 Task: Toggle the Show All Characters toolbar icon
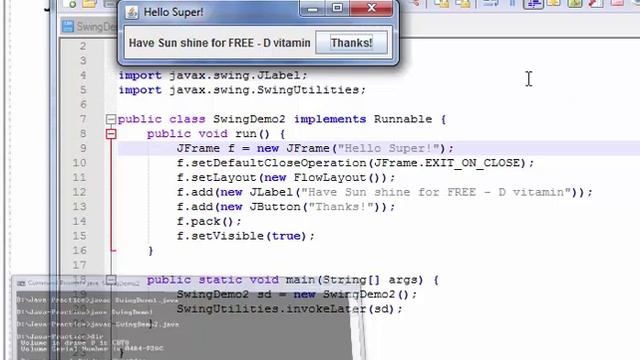[512, 4]
